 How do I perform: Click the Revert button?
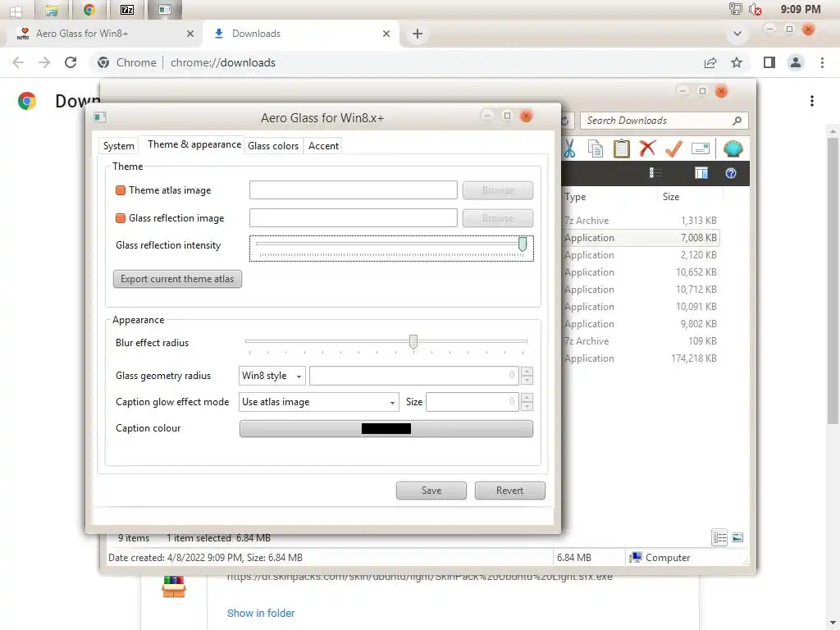pos(509,491)
